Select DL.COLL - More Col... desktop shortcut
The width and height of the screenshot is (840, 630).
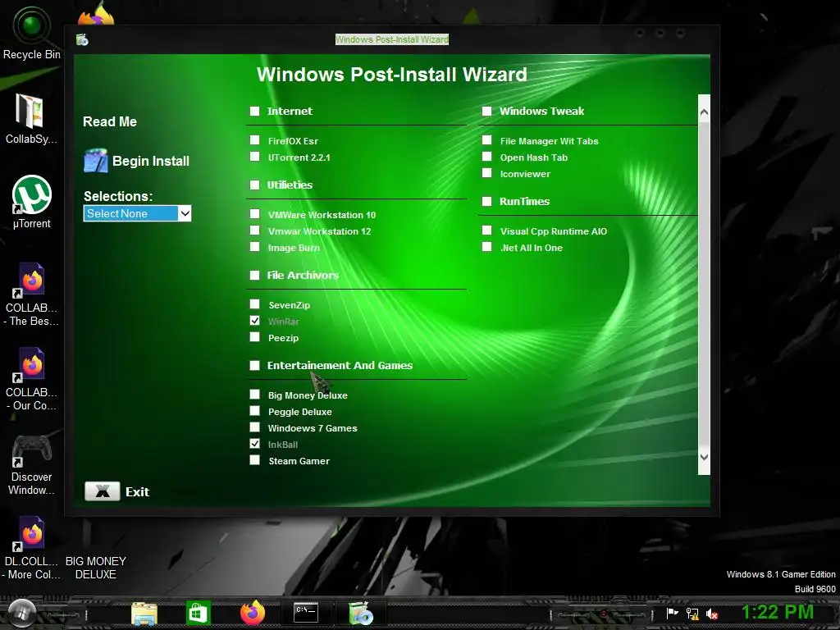pos(31,547)
